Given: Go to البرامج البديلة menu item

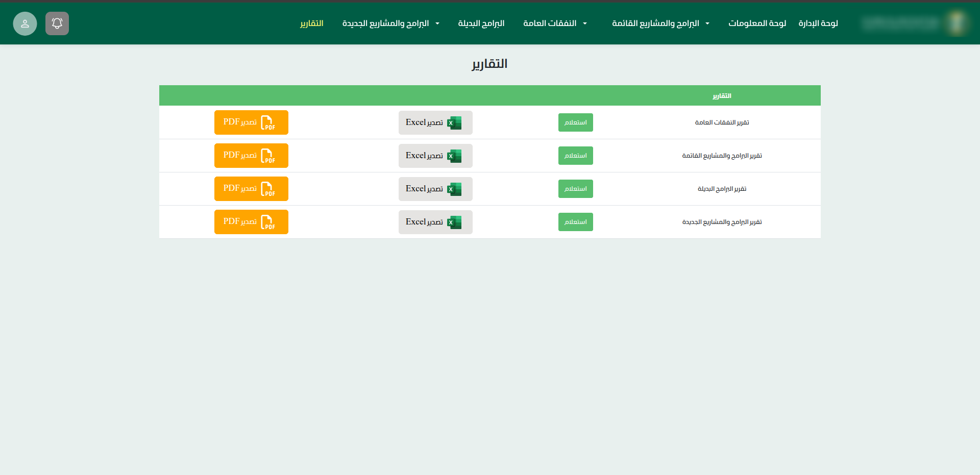Looking at the screenshot, I should [x=481, y=23].
